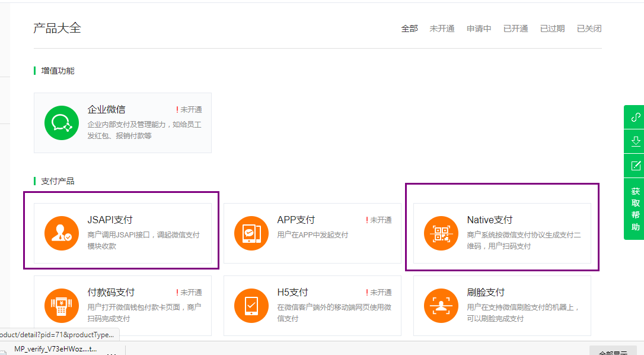Switch to the 申请中 filter tab
Viewport: 644px width, 355px height.
479,29
